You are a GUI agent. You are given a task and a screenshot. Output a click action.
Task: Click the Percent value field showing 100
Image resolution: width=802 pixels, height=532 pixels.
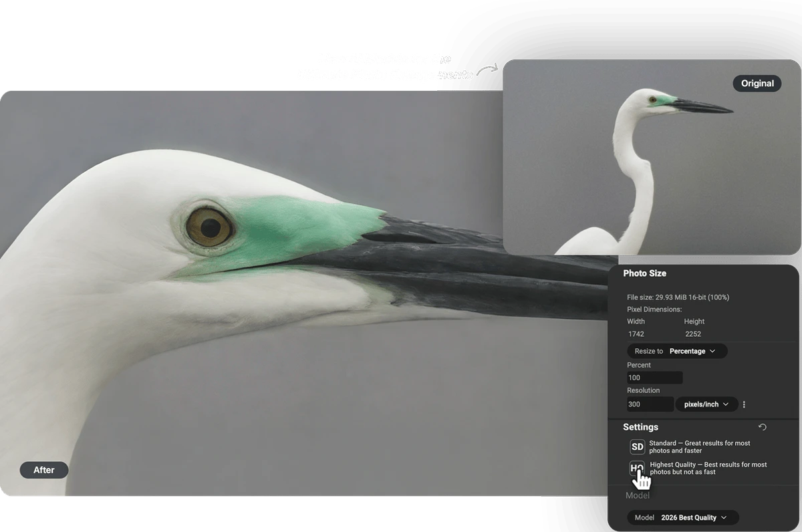[654, 377]
